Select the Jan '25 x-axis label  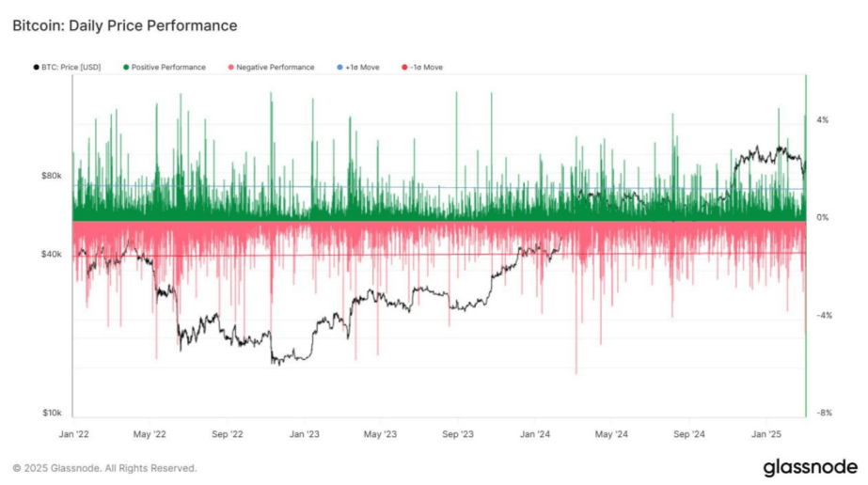766,434
